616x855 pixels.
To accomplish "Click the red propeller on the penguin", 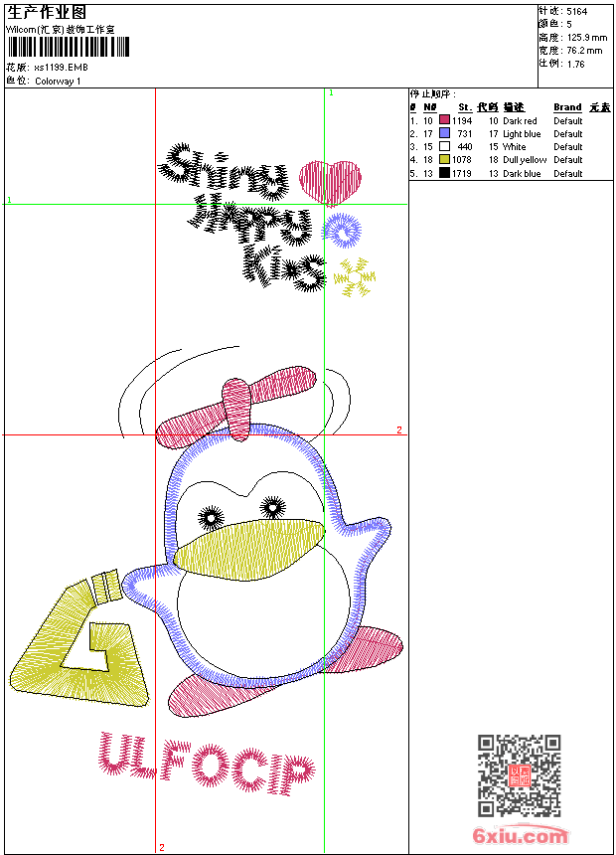I will (x=236, y=408).
